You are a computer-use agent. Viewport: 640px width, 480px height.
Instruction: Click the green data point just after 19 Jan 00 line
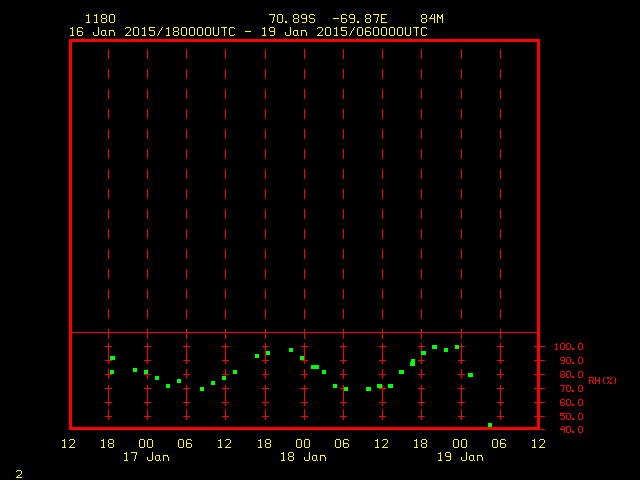click(471, 375)
